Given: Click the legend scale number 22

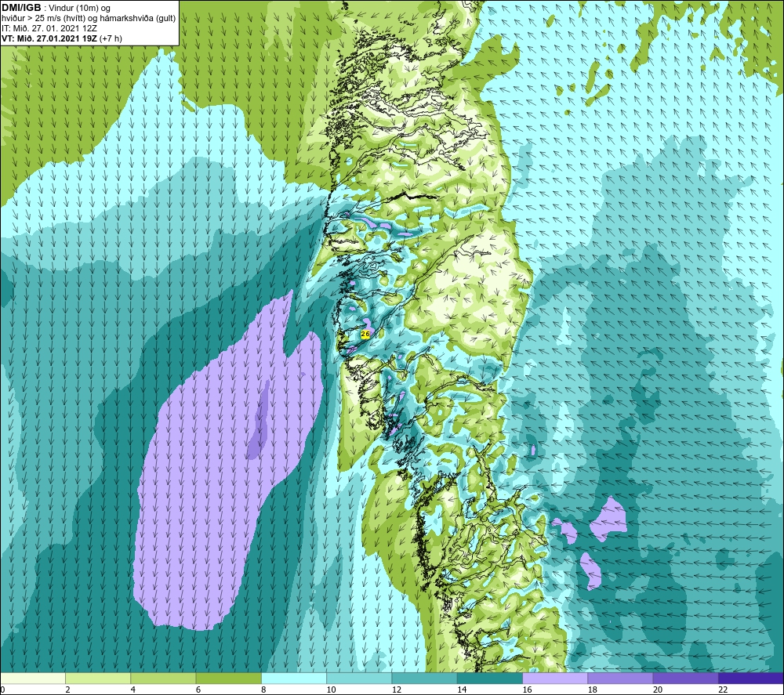Looking at the screenshot, I should click(724, 690).
